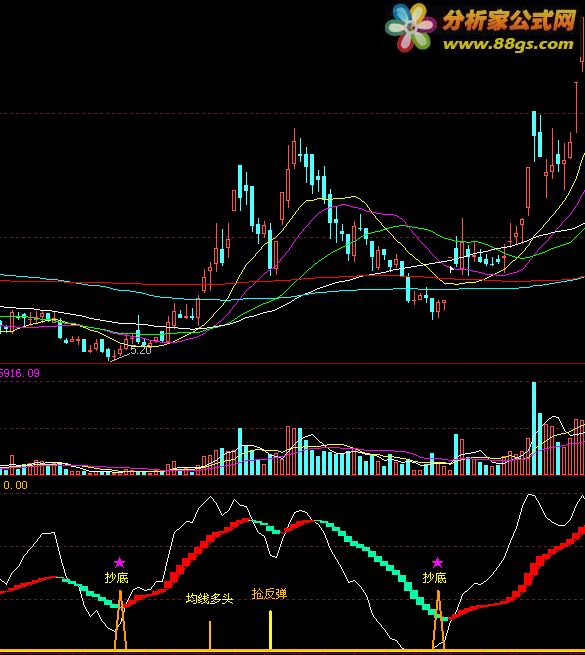Viewport: 585px width, 655px height.
Task: Click the 0.00 indicator value
Action: [15, 485]
